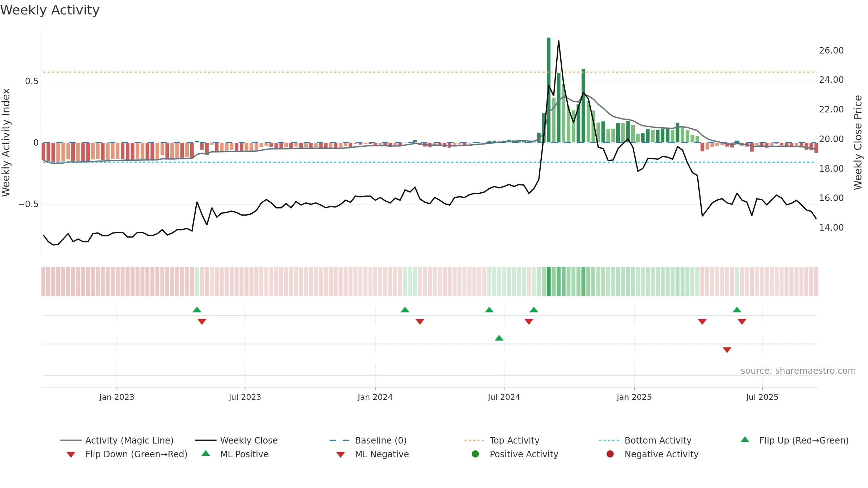Viewport: 868px width, 488px height.
Task: Click the cyan Bottom Activity dotted line
Action: 430,162
